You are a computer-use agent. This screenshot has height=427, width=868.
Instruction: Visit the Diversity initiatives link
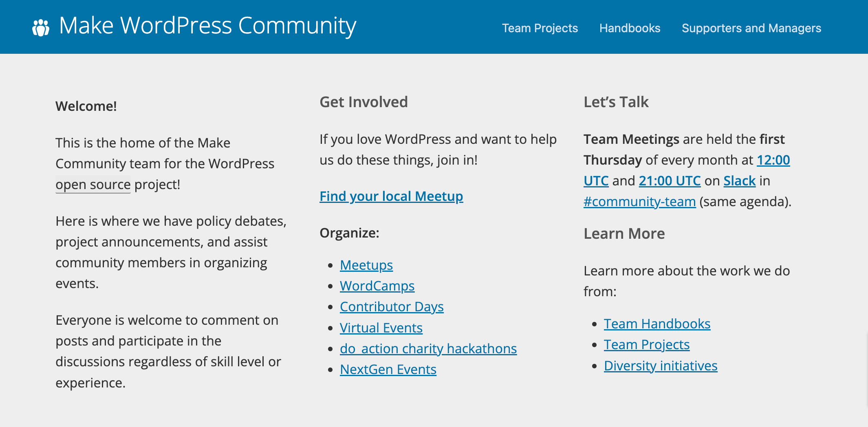click(661, 366)
